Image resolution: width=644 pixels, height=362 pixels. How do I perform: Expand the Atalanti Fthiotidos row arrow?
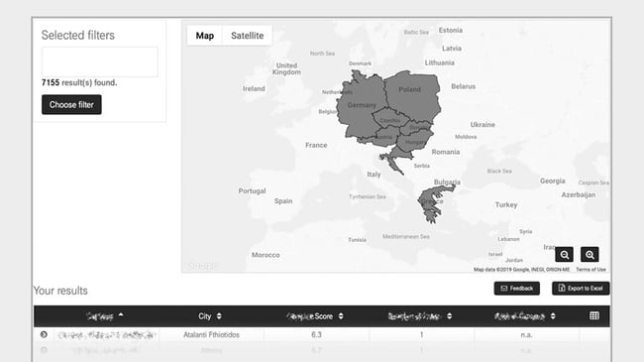click(44, 334)
